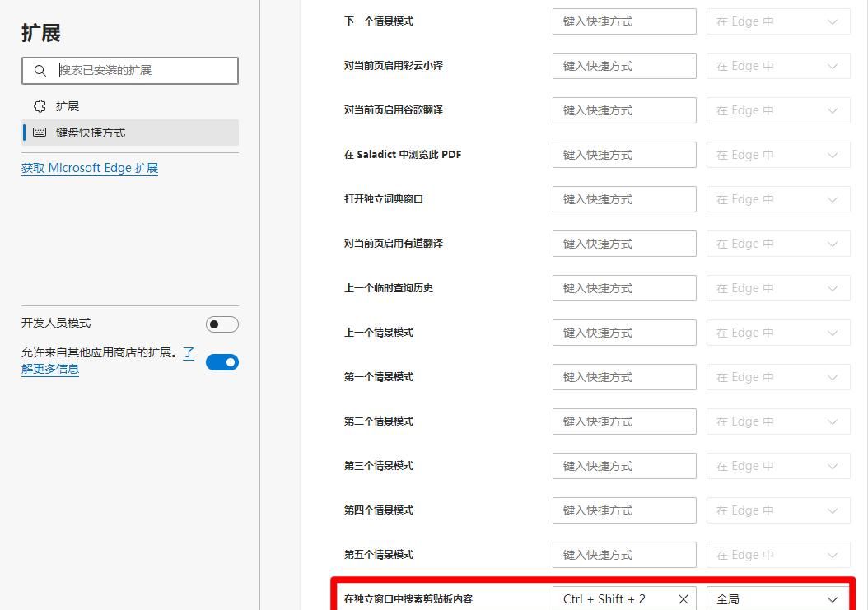Click the search magnifier icon in sidebar
Screen dimensions: 868x610
point(40,71)
